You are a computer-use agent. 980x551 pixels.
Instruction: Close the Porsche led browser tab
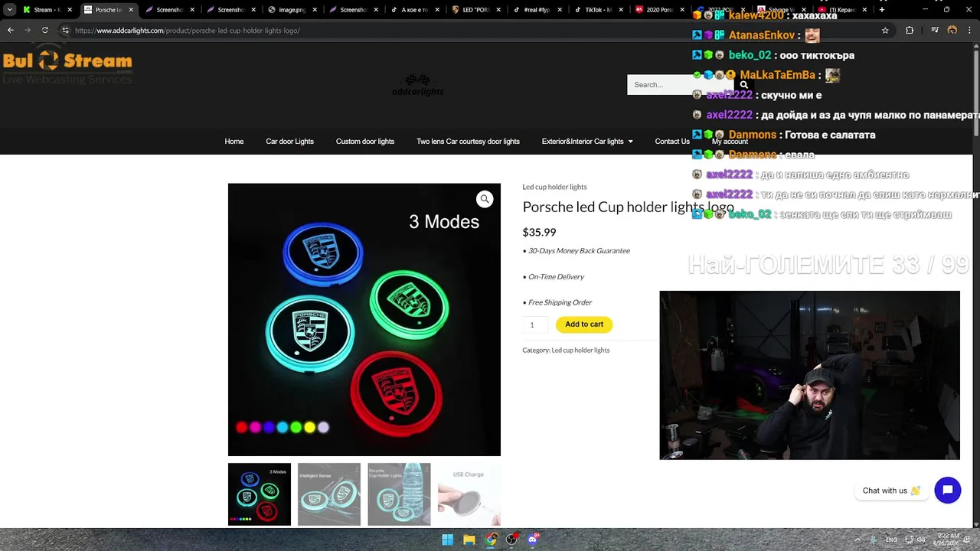tap(129, 10)
